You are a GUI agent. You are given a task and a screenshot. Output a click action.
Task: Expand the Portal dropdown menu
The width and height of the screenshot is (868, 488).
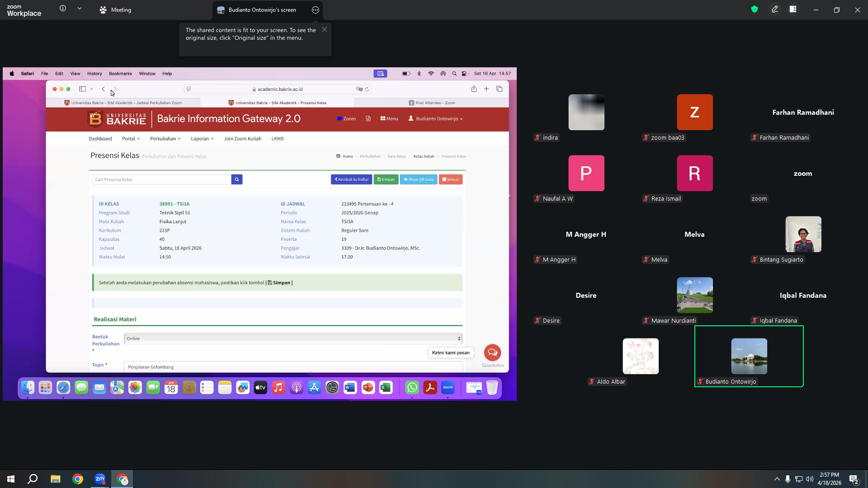point(131,139)
